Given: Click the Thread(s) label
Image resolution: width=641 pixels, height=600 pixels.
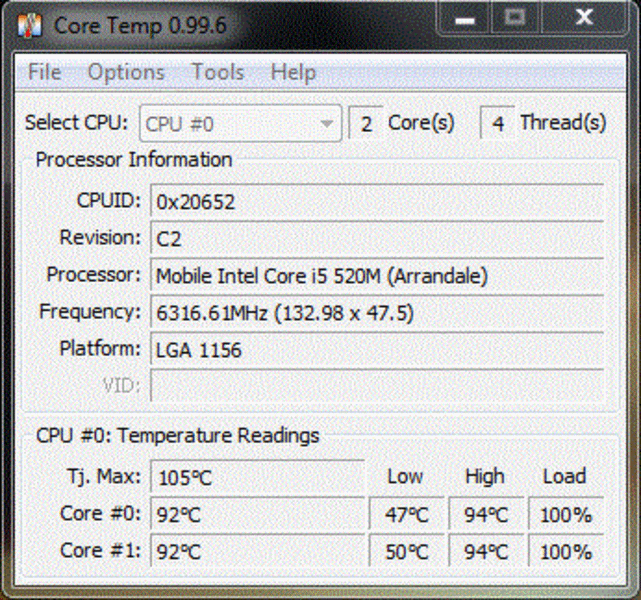Looking at the screenshot, I should tap(563, 123).
